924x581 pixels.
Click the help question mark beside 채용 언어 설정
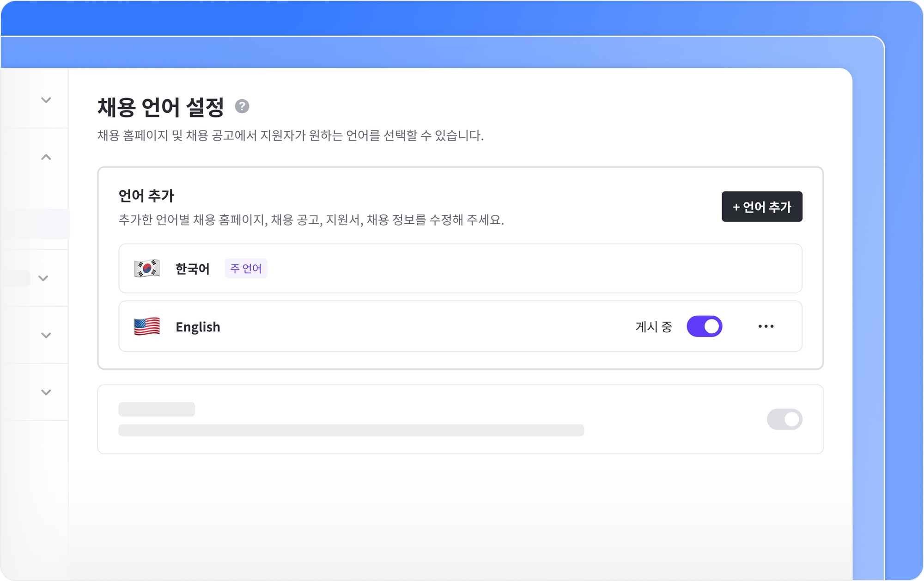click(x=242, y=106)
